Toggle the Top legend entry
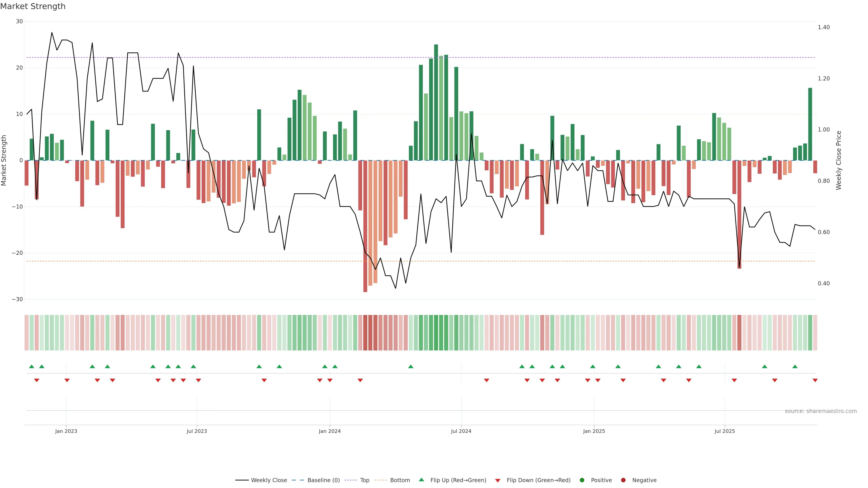This screenshot has width=868, height=488. [364, 480]
